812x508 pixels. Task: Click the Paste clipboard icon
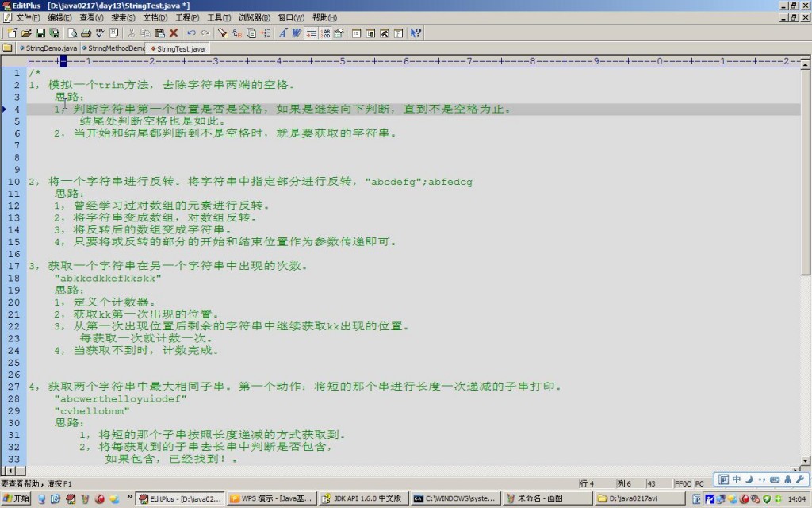coord(159,33)
